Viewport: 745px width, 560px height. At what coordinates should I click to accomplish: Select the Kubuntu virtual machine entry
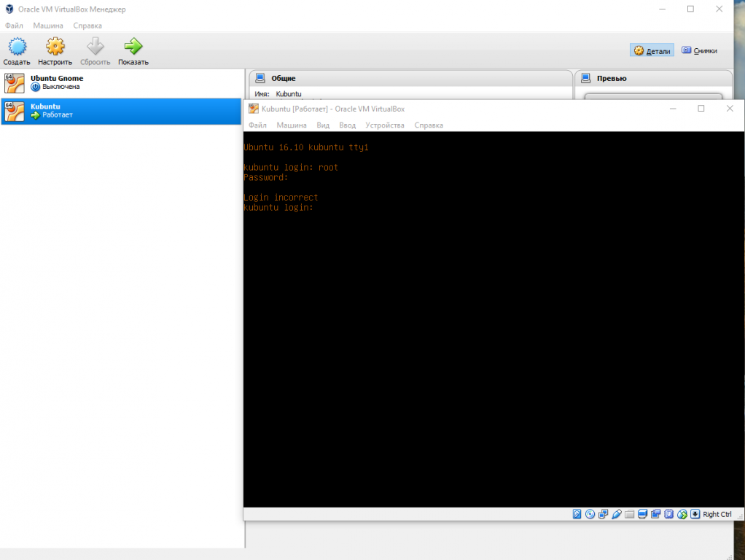click(x=121, y=112)
